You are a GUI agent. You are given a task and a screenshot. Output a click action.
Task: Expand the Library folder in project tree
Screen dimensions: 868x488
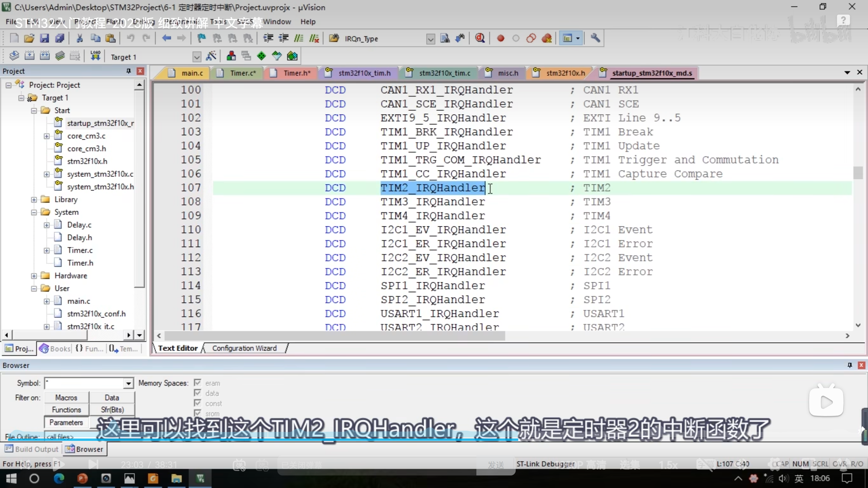click(x=34, y=200)
